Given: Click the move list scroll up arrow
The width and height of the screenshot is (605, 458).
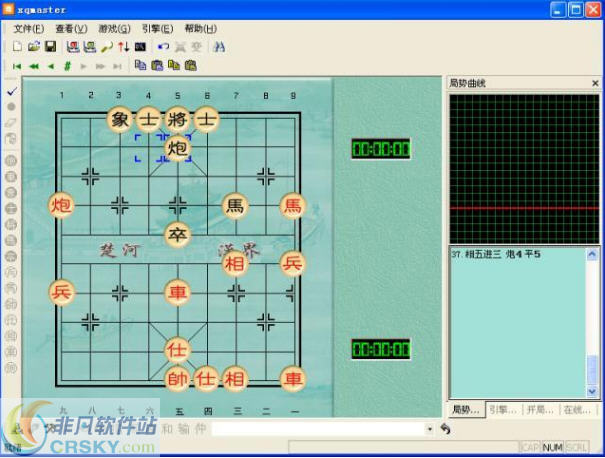Looking at the screenshot, I should point(592,254).
